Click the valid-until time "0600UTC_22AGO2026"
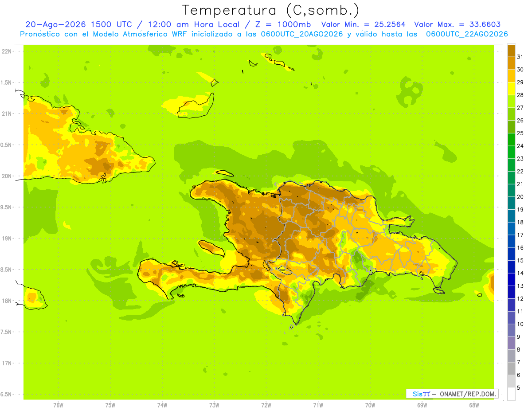Screen dimensions: 532x411 467,34
